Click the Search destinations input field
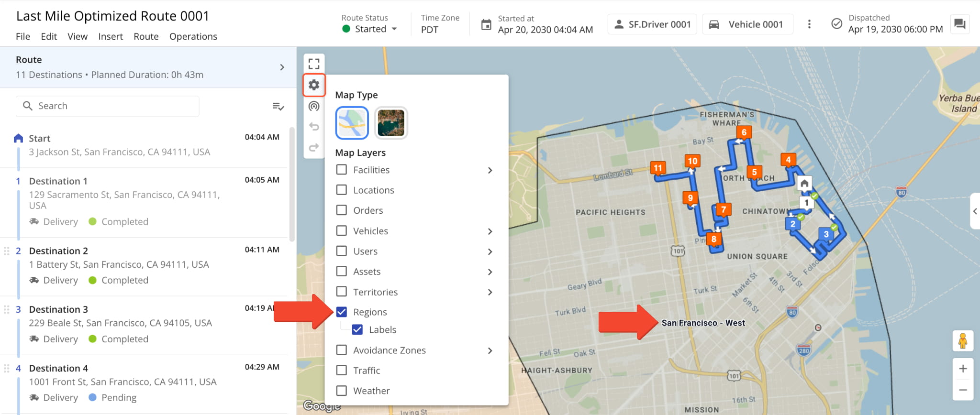980x415 pixels. tap(108, 106)
